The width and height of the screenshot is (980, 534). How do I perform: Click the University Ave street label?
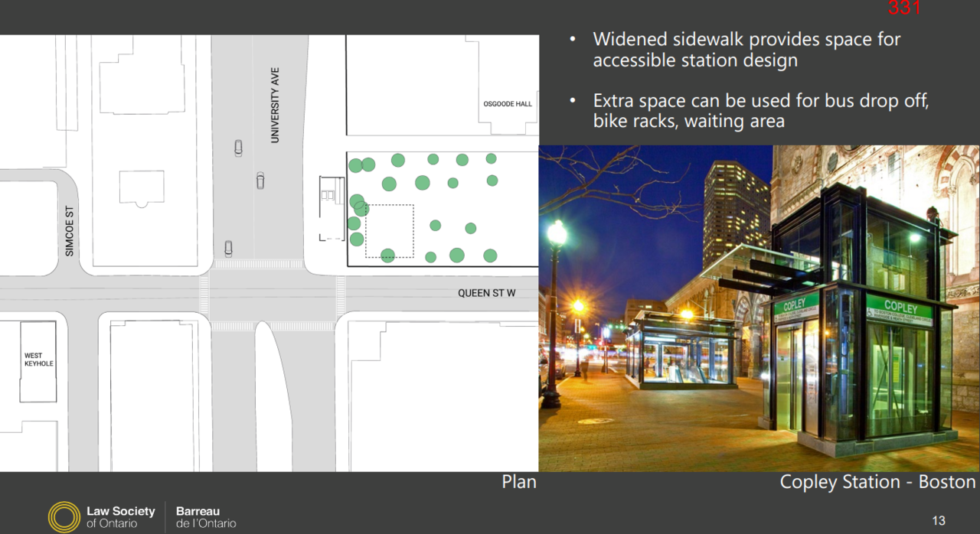275,116
